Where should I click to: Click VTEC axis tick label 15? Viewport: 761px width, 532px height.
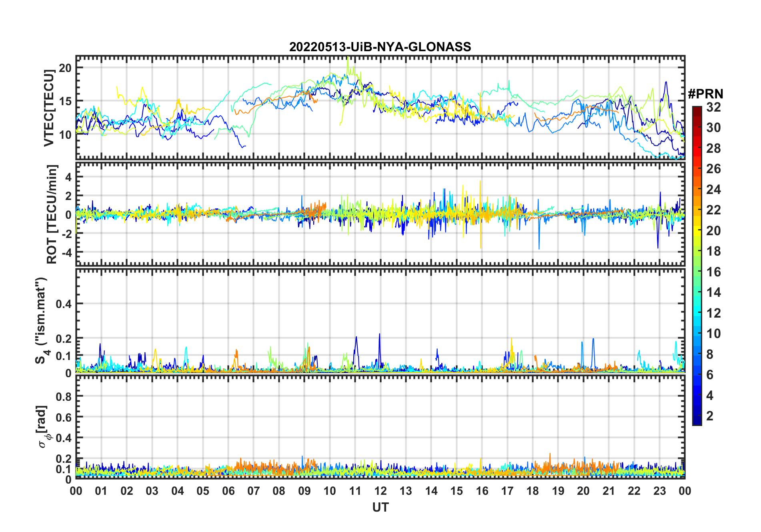65,101
